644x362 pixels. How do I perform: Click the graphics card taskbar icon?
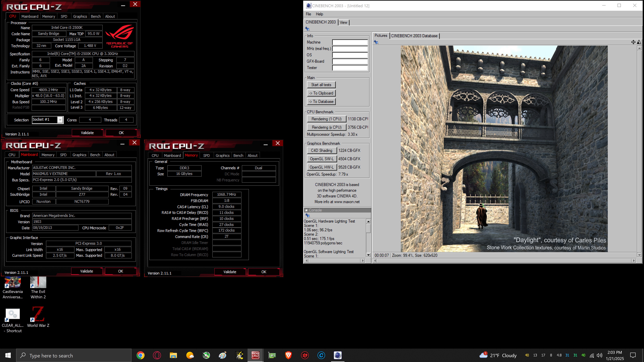click(x=272, y=355)
